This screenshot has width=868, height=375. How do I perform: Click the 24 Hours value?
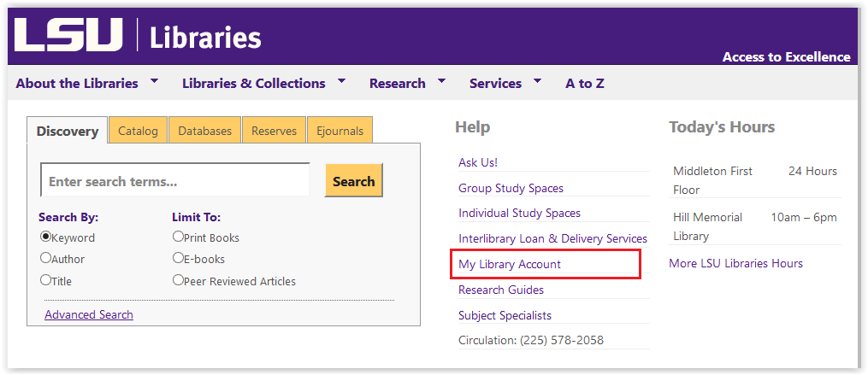click(x=812, y=171)
